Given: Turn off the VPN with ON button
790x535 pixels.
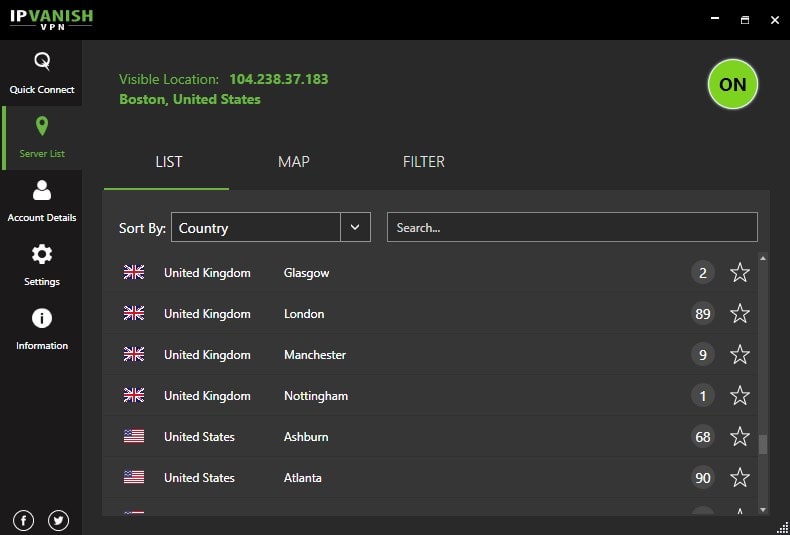Looking at the screenshot, I should (x=733, y=84).
